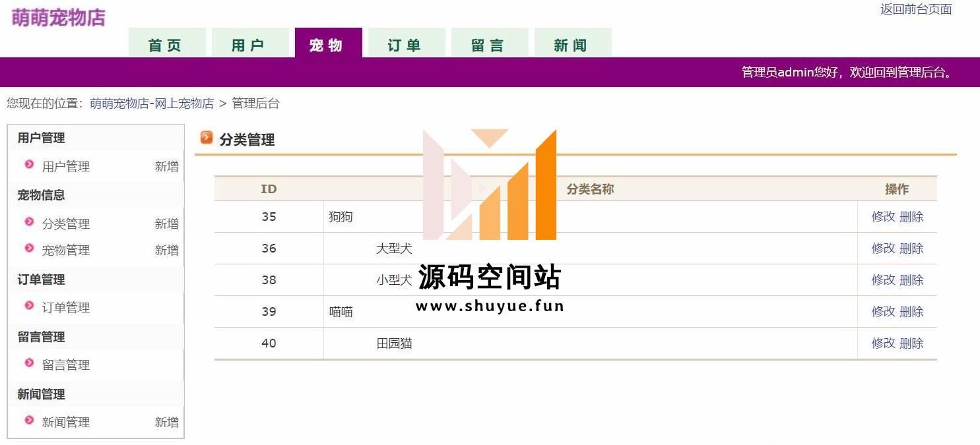Click 删除 for the 田园猫 category
Viewport: 980px width, 445px height.
pos(911,343)
